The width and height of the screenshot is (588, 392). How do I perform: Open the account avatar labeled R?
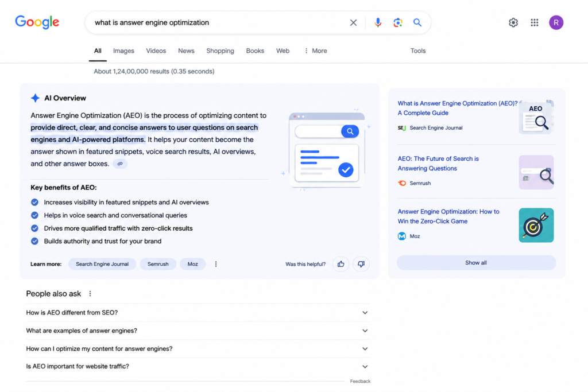tap(556, 22)
